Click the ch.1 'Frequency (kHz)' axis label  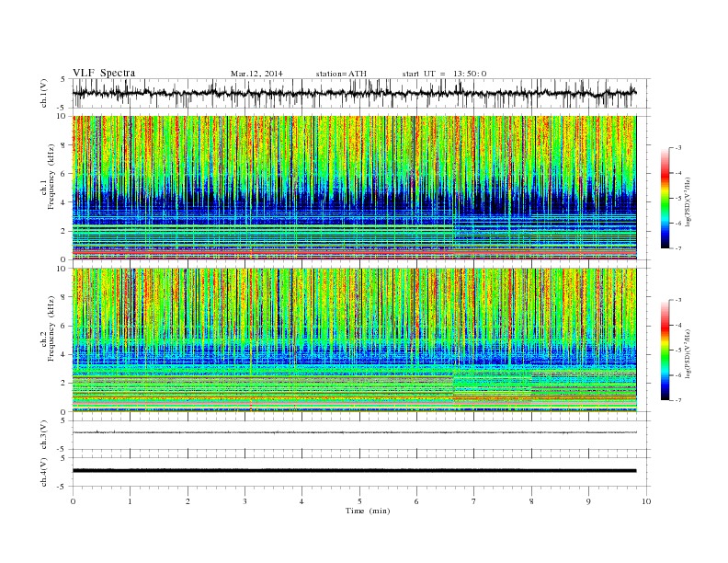(51, 177)
